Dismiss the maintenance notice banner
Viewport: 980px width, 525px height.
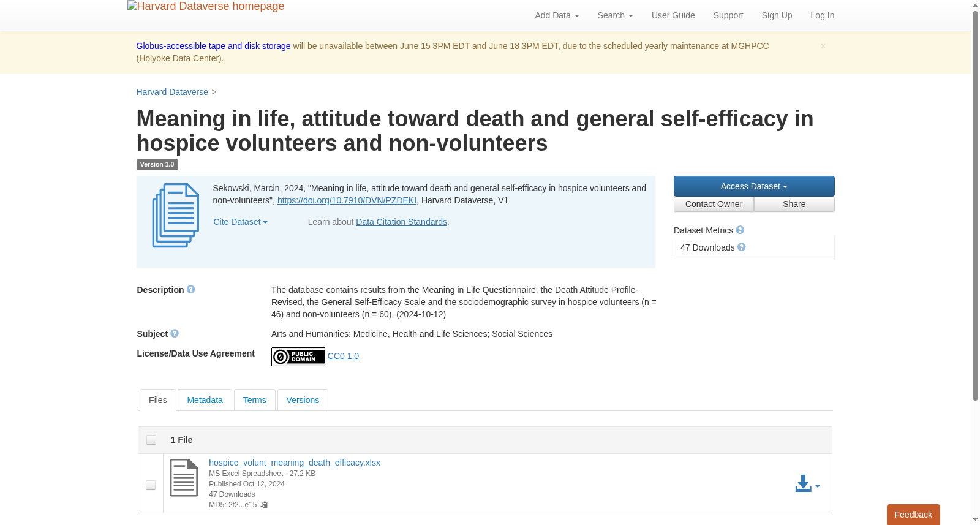pyautogui.click(x=823, y=46)
